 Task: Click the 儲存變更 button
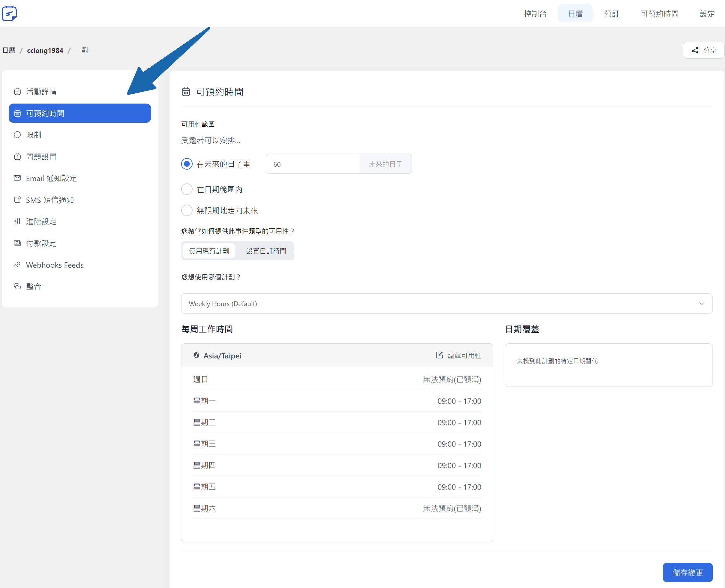point(687,572)
